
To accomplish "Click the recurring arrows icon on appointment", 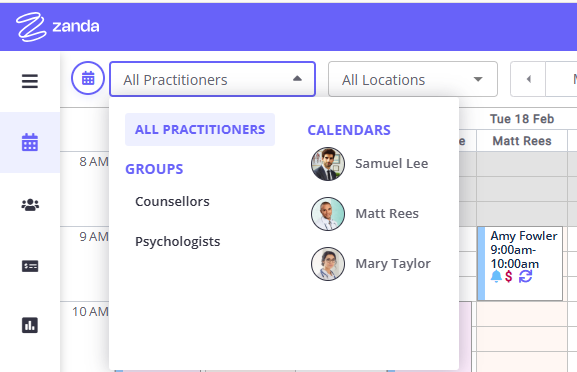I will (525, 276).
